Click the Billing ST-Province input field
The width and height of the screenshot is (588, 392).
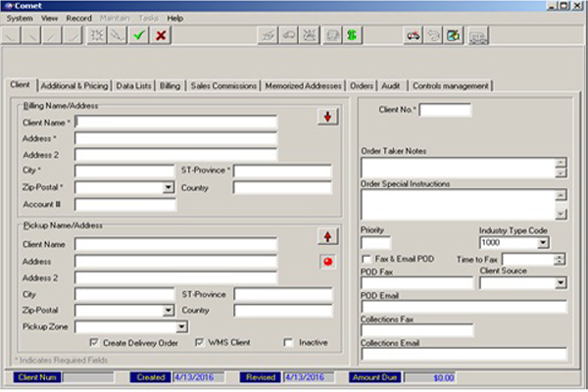tap(282, 171)
